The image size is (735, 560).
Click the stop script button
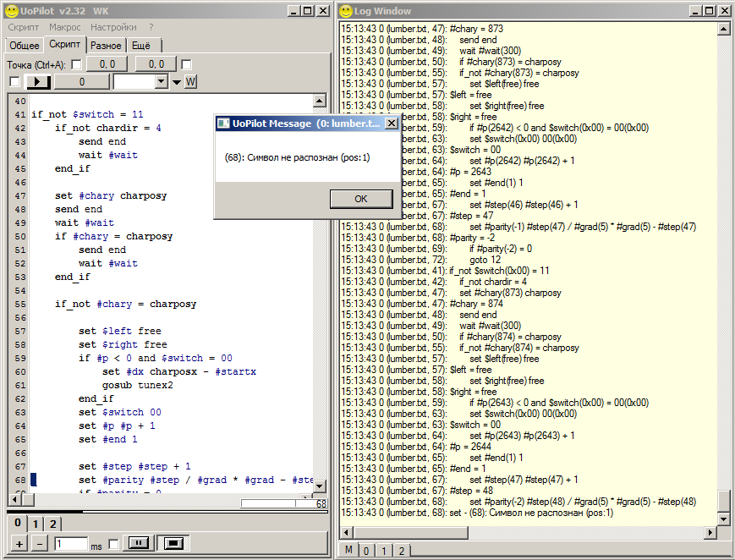173,543
